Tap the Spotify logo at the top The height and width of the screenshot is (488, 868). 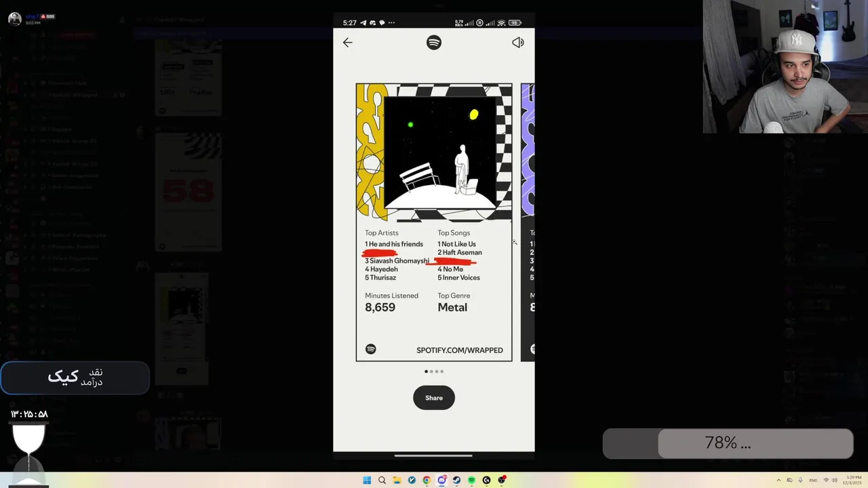point(434,43)
